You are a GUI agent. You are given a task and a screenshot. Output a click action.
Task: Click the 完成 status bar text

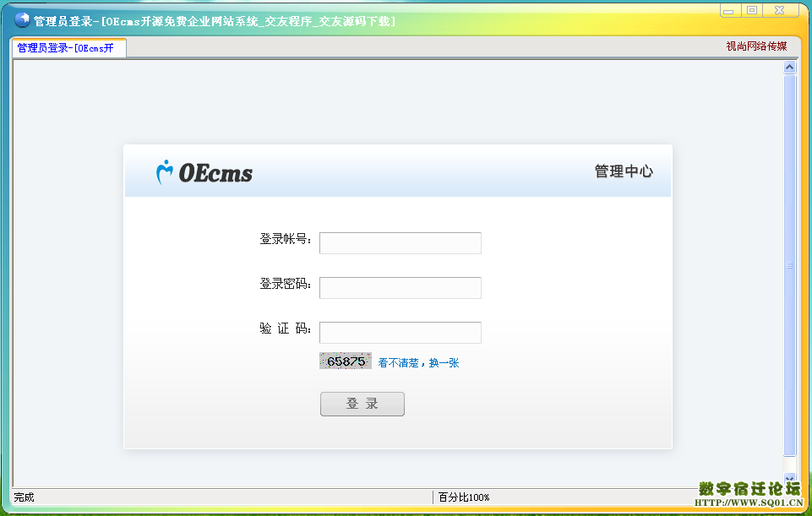[24, 497]
